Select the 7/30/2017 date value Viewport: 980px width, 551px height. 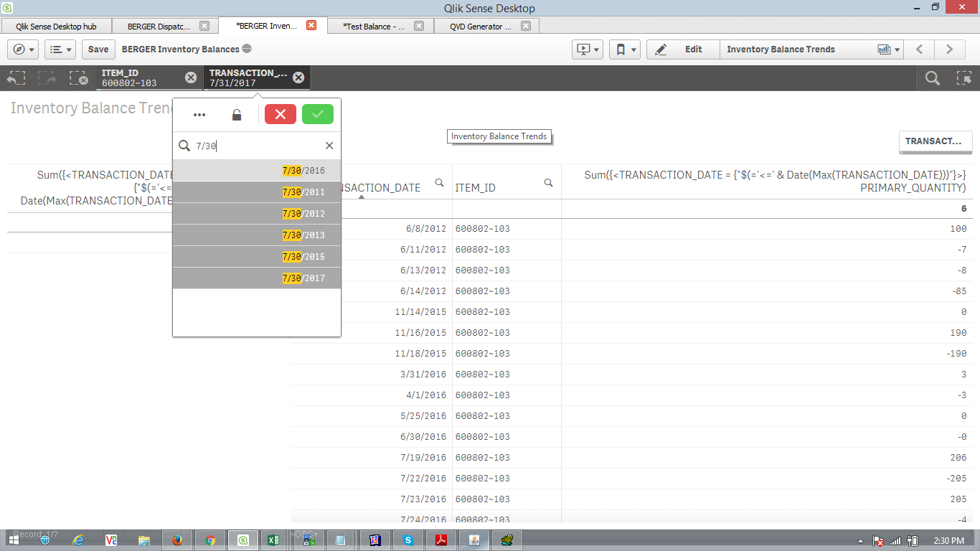(x=257, y=278)
